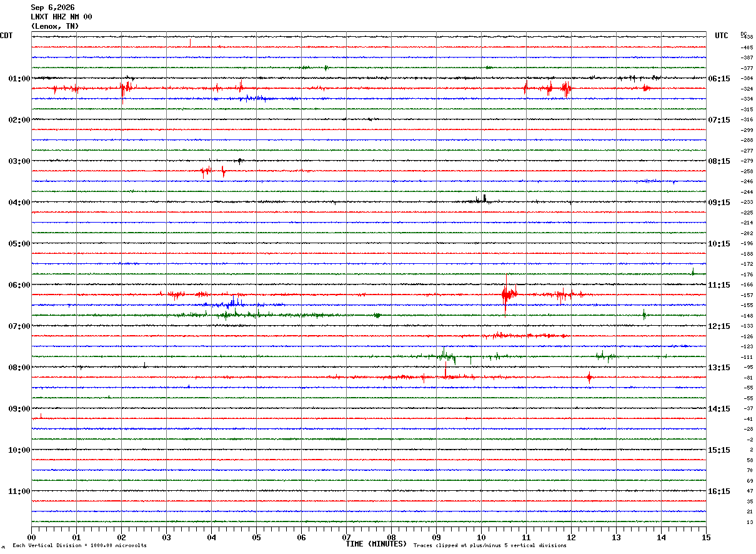Click the minute 00 tick label on bottom axis
Viewport: 756px width, 554px height.
(x=31, y=537)
